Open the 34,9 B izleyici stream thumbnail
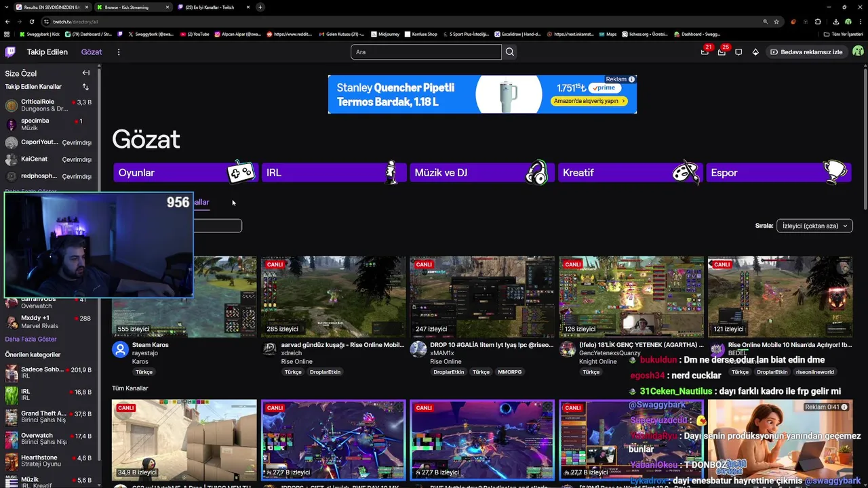The height and width of the screenshot is (488, 868). (184, 441)
